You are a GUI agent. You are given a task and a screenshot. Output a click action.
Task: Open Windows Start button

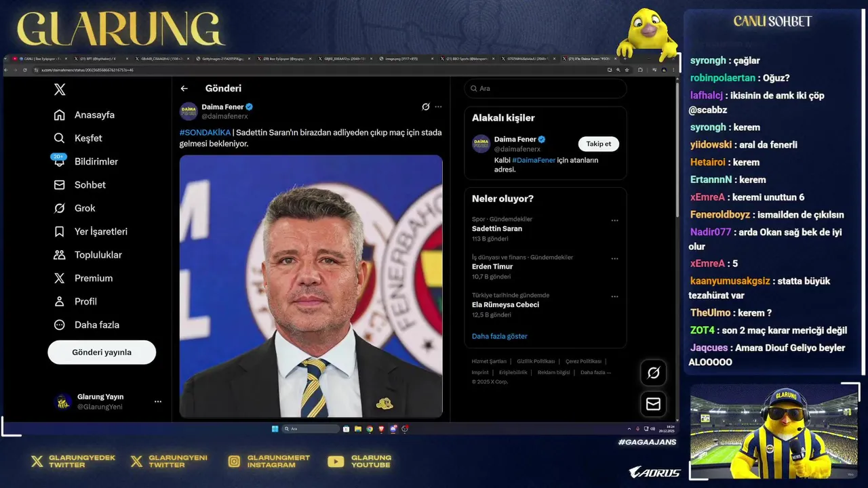[275, 429]
